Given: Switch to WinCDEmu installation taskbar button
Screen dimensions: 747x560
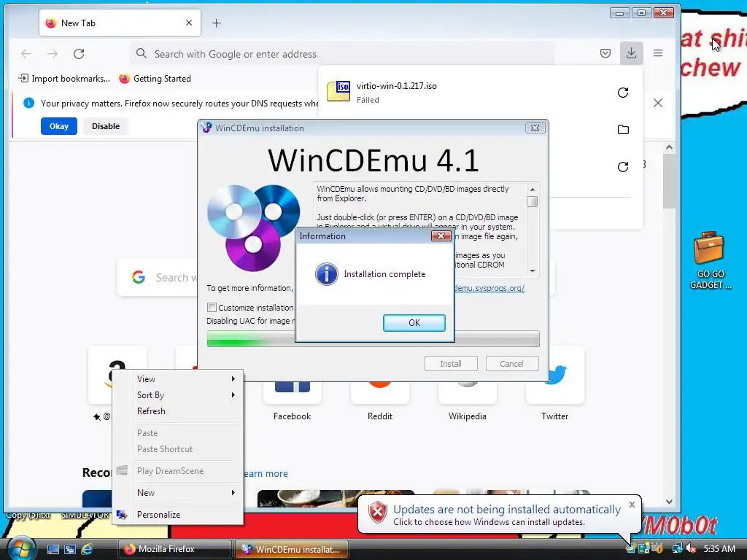Looking at the screenshot, I should tap(292, 549).
